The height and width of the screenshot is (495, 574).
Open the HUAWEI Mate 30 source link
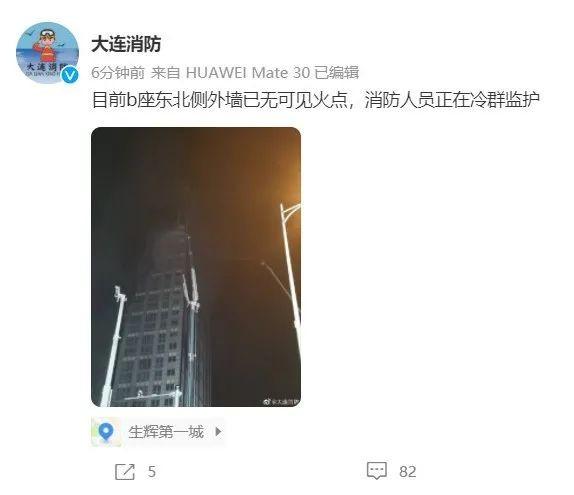248,73
